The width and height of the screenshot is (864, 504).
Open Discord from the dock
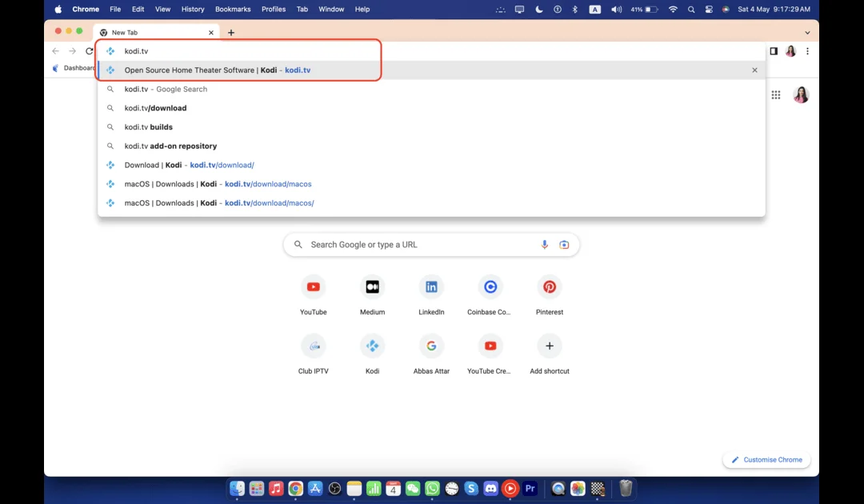pos(490,488)
